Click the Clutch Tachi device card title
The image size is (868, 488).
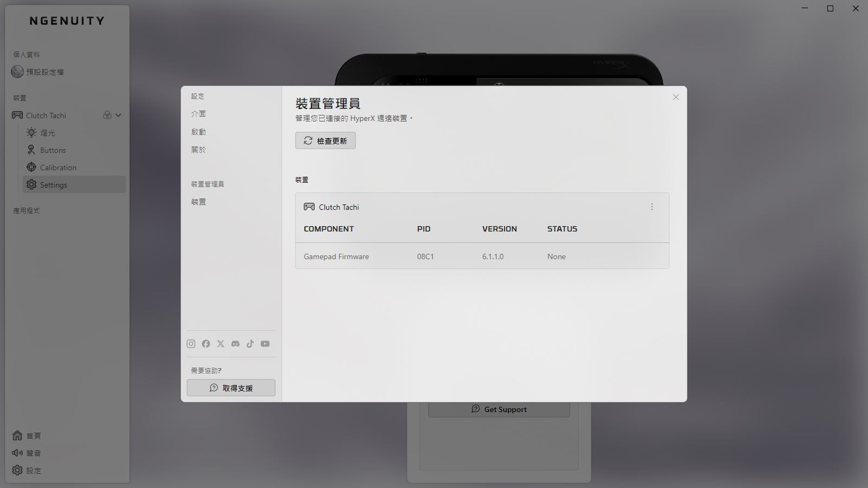339,207
